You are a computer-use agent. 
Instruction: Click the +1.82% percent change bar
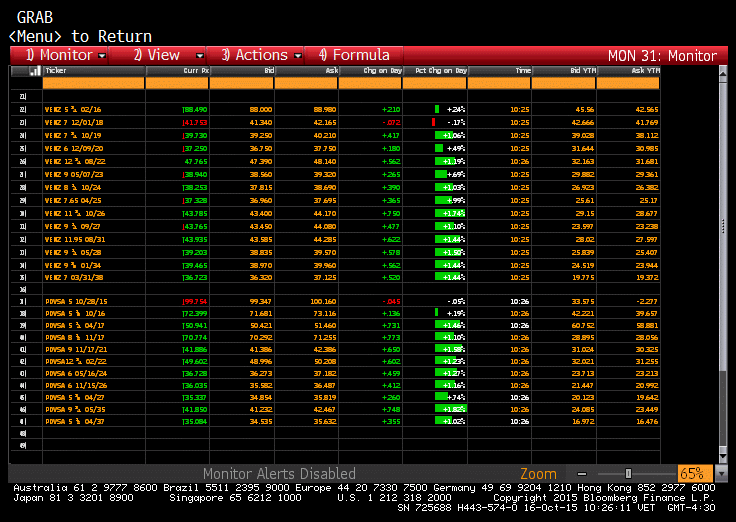pos(451,409)
